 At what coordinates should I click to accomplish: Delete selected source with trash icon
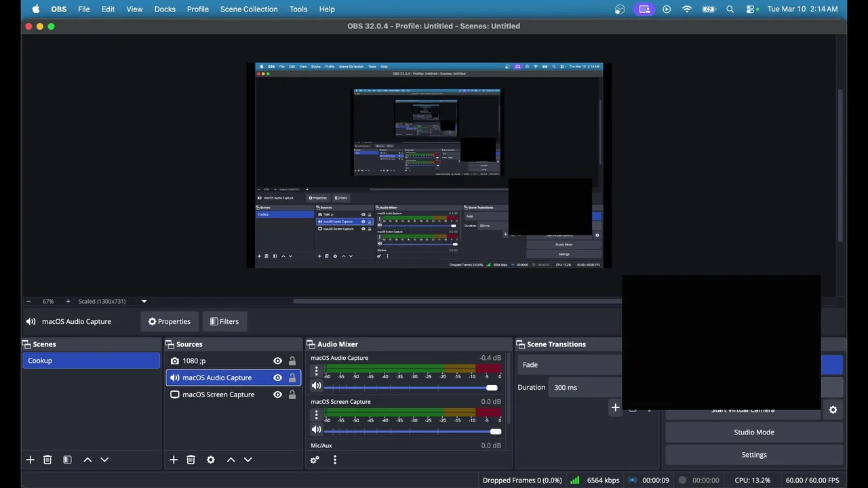pos(191,460)
